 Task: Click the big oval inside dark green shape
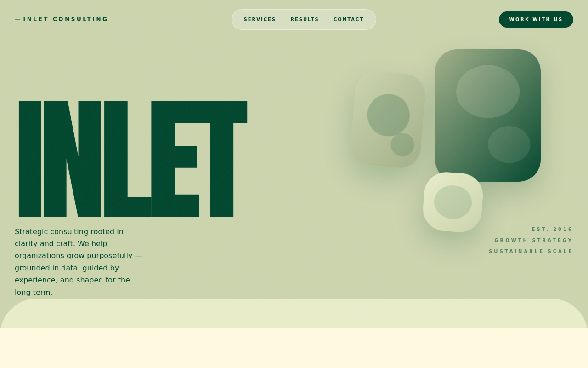point(488,92)
